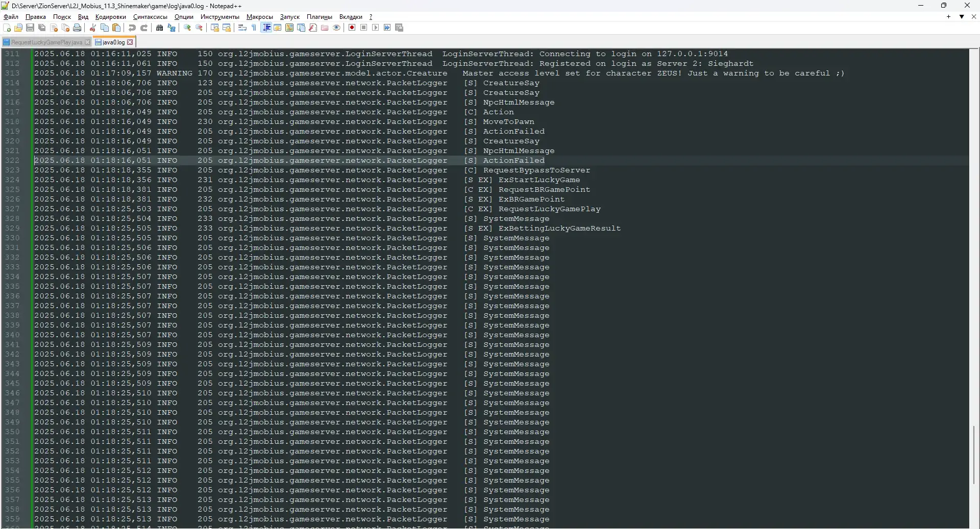Click the vertical scrollbar thumb
Screen dimensions: 980x529
(x=974, y=455)
